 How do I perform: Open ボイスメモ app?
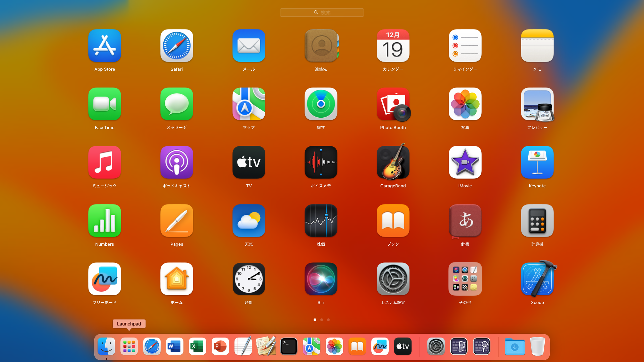pyautogui.click(x=321, y=162)
